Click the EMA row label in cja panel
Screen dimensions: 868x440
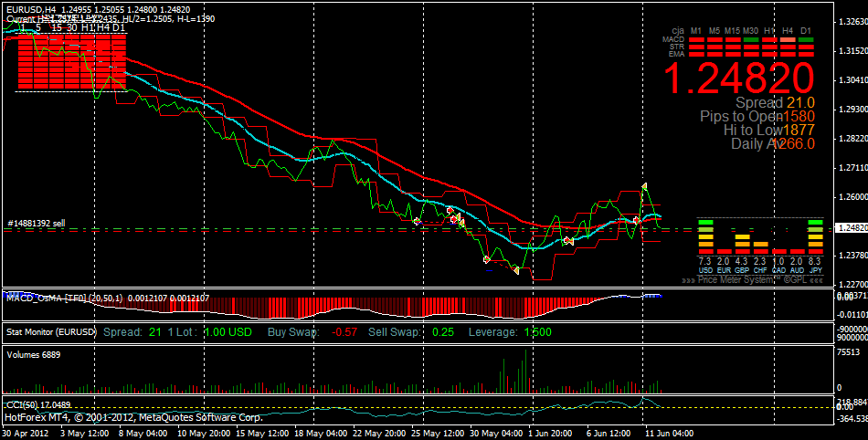pos(676,54)
